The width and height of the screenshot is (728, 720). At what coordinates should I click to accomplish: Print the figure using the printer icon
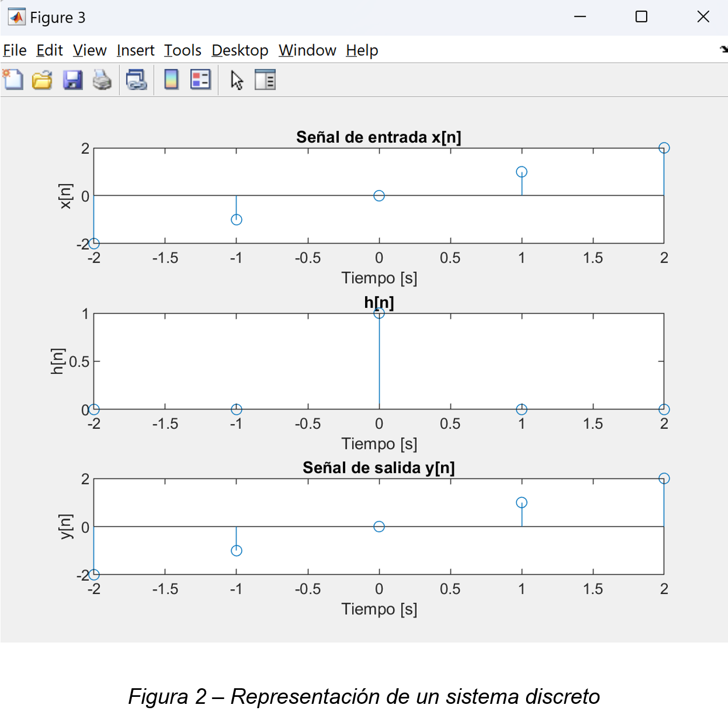pos(102,80)
